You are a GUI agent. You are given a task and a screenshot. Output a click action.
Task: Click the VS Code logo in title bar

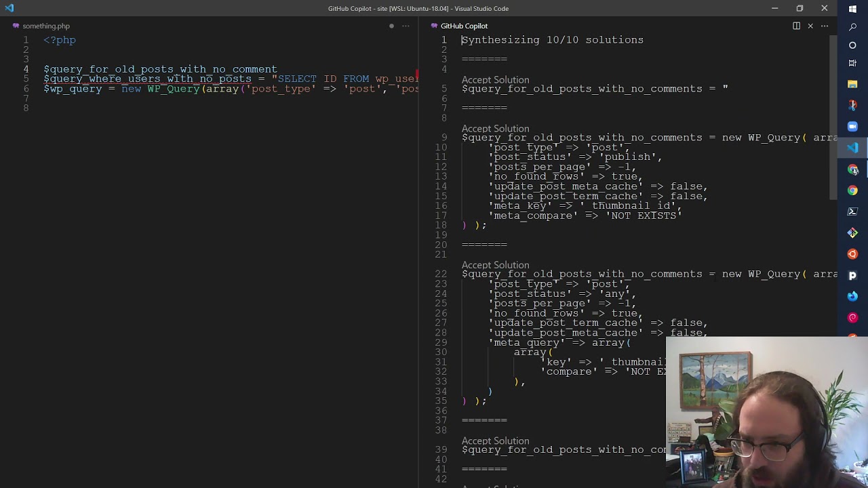coord(9,8)
